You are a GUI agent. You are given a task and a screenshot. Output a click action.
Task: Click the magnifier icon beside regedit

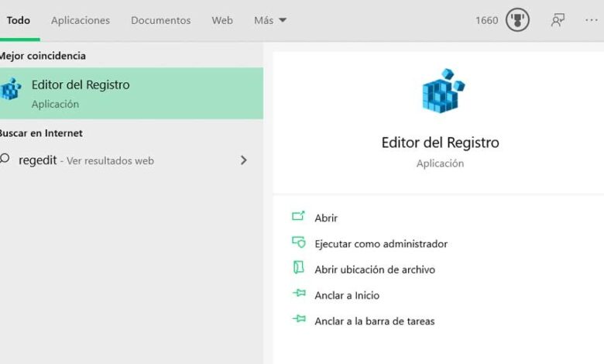[x=5, y=159]
